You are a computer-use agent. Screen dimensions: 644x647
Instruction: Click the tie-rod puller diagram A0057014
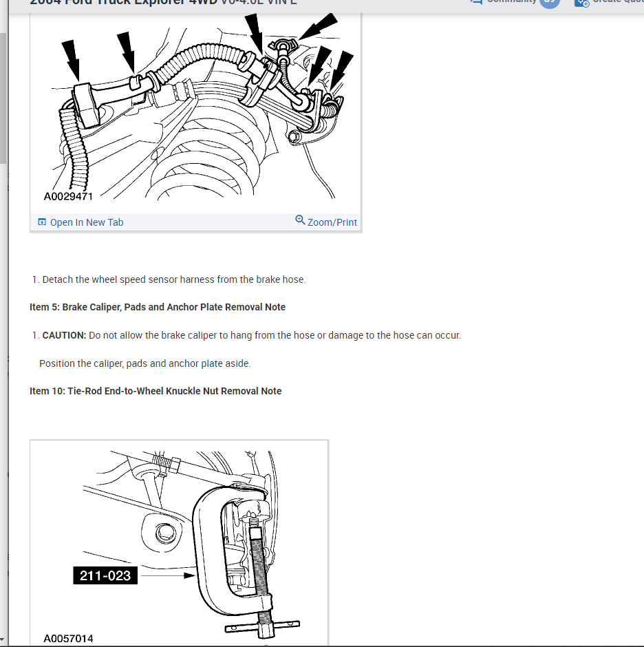pyautogui.click(x=179, y=543)
